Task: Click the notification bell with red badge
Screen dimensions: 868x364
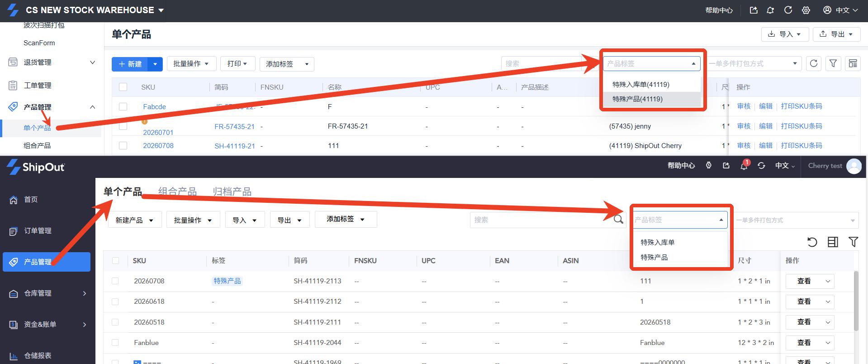Action: click(x=744, y=165)
